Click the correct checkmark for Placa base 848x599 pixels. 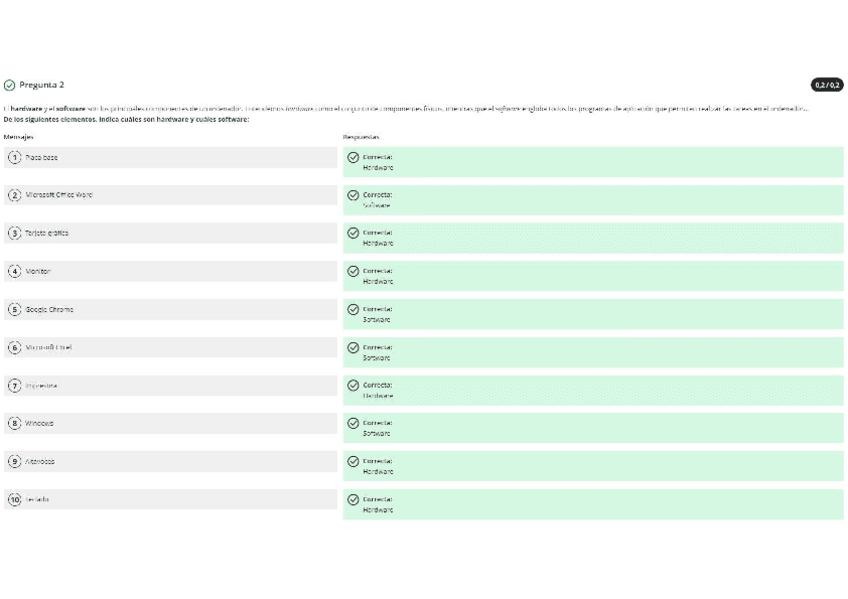353,157
